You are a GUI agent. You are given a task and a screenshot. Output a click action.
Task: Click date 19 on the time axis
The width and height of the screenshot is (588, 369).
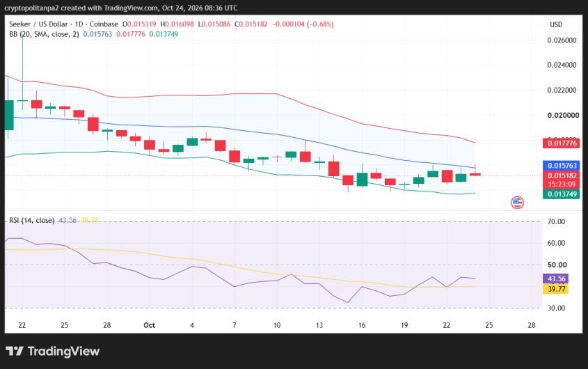point(404,325)
